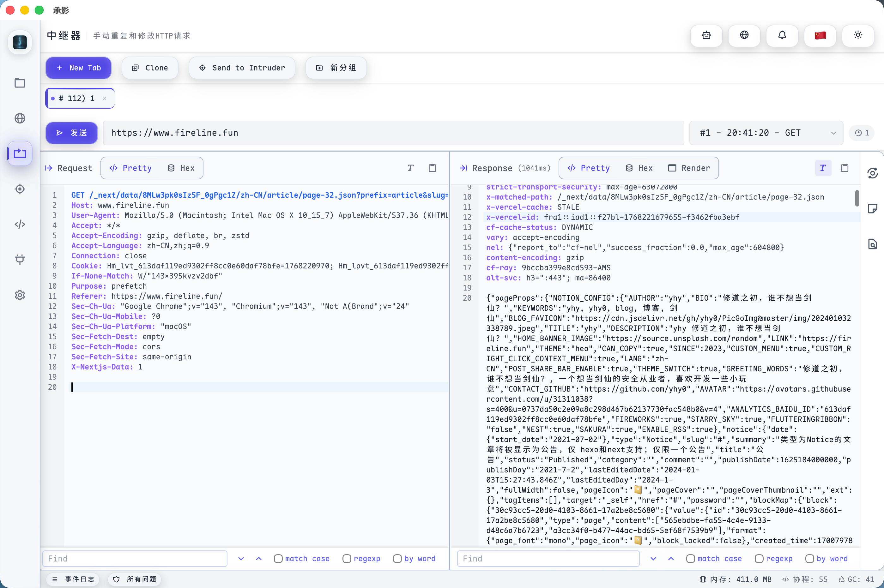Open the plug plugins sidebar icon

[20, 260]
